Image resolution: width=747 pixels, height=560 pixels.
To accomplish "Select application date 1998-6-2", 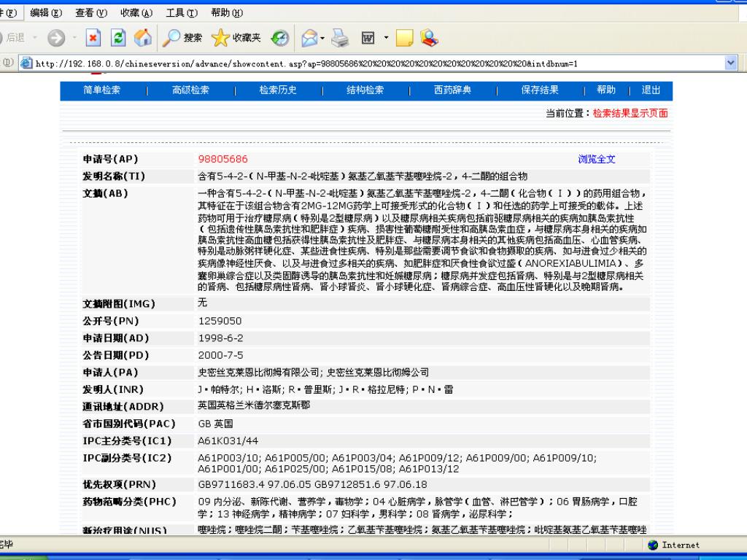I will (220, 338).
